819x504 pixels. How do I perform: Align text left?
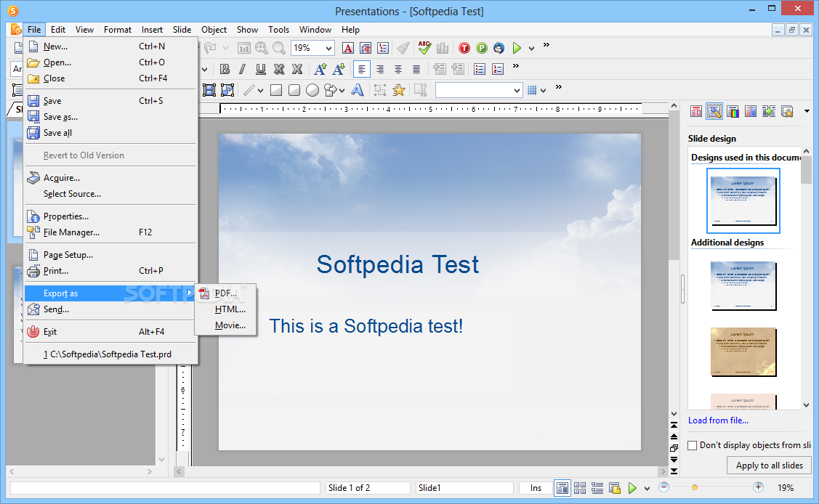coord(361,70)
